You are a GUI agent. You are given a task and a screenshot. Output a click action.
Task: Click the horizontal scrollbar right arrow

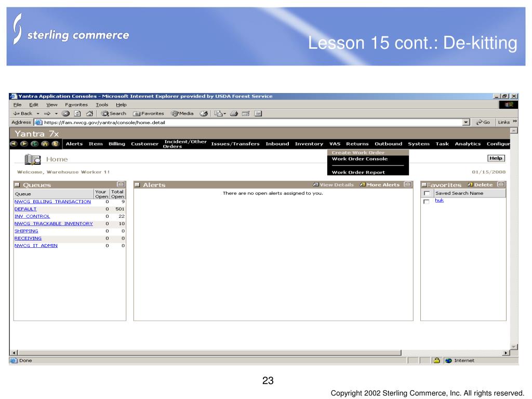[506, 353]
